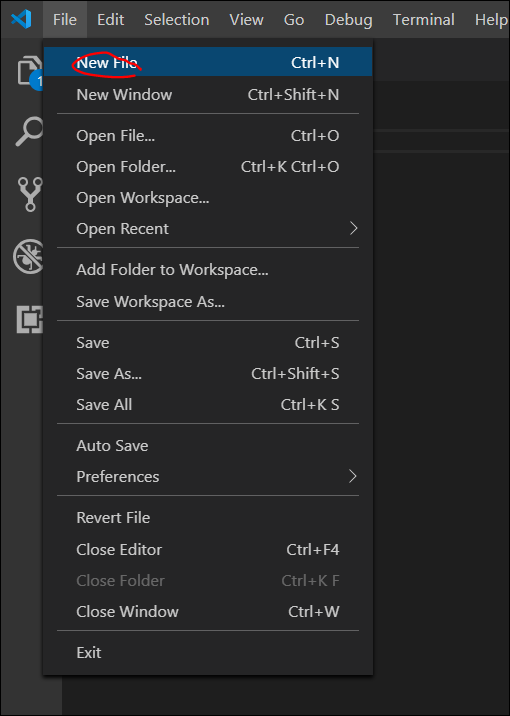The height and width of the screenshot is (716, 510).
Task: Open the Selection menu
Action: 177,20
